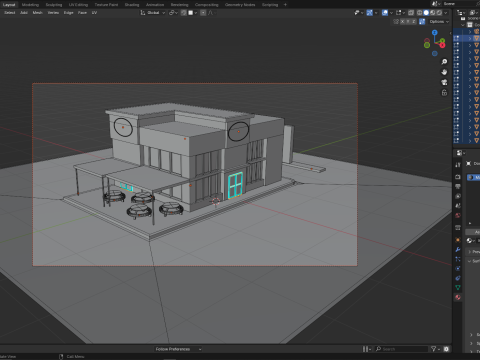Open the viewport shading options dropdown

coord(446,13)
